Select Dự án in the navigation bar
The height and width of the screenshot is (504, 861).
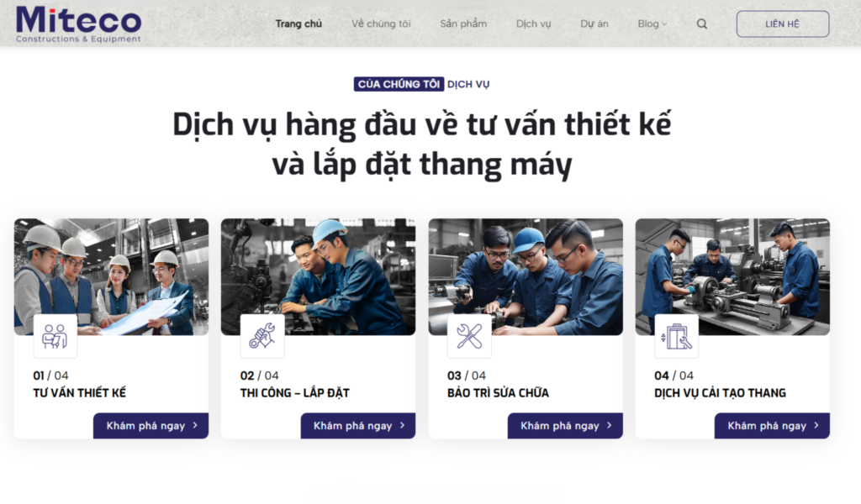click(594, 24)
